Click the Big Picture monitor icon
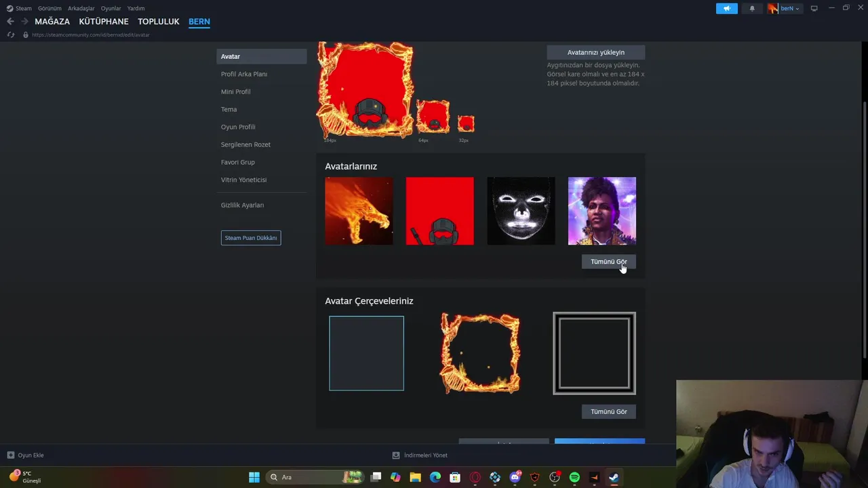This screenshot has height=488, width=868. click(814, 8)
